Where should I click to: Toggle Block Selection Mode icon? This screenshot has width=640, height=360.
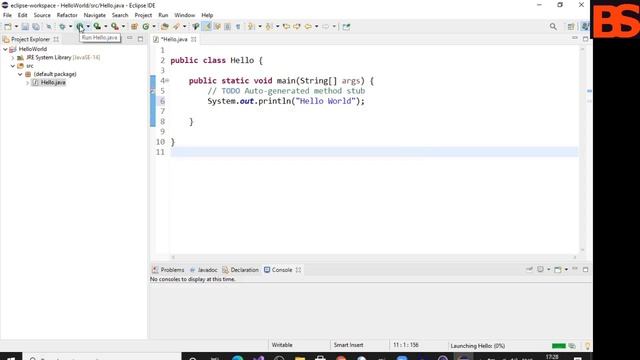227,27
